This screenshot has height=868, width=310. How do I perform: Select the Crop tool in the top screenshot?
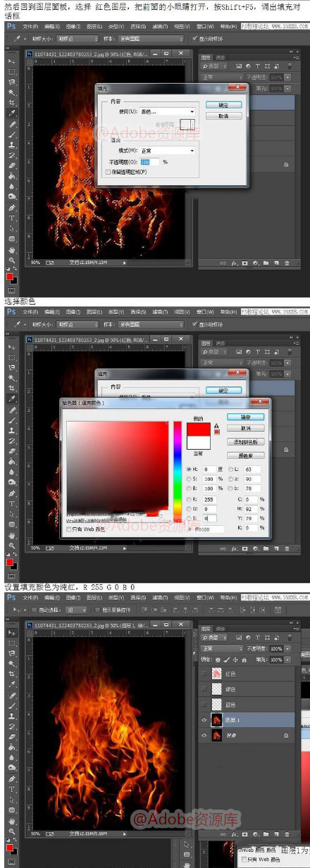point(11,103)
